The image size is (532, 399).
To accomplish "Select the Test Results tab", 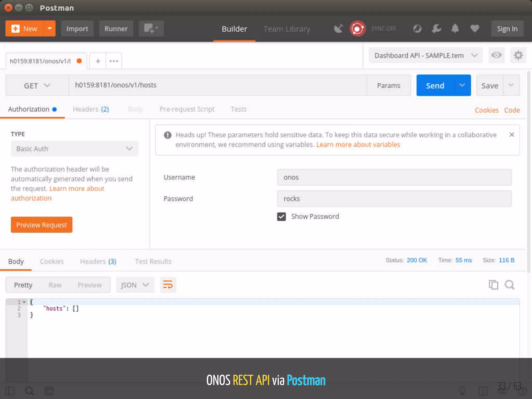I will [x=153, y=261].
